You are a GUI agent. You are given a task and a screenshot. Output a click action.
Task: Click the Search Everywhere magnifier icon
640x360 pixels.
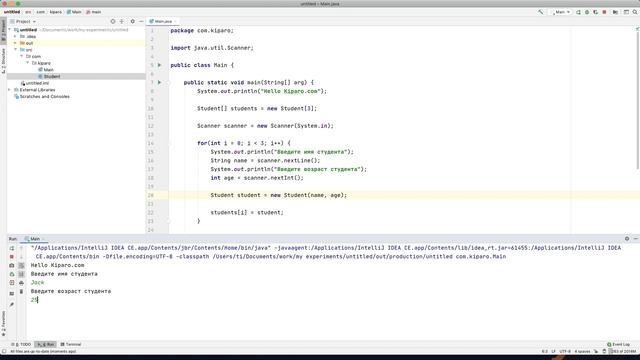tap(635, 12)
